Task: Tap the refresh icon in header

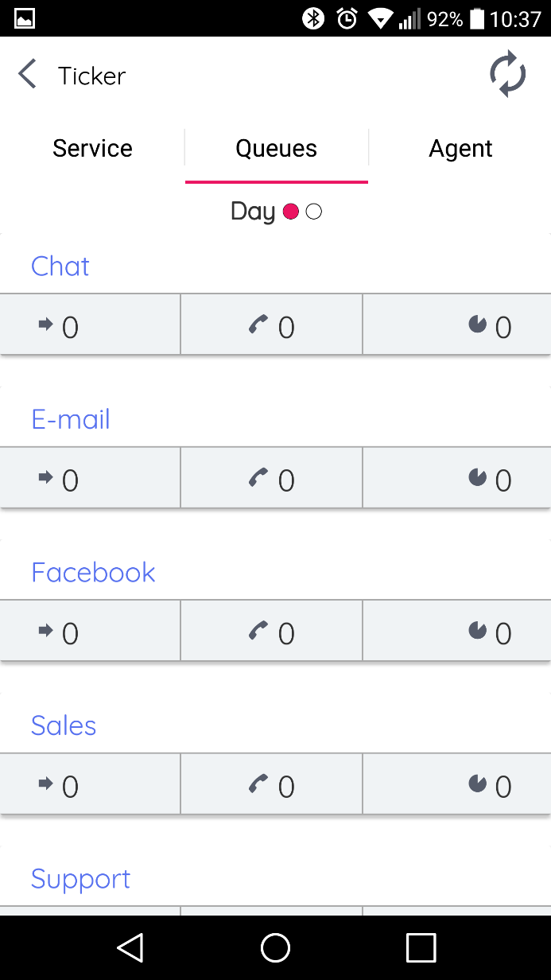Action: [x=507, y=75]
